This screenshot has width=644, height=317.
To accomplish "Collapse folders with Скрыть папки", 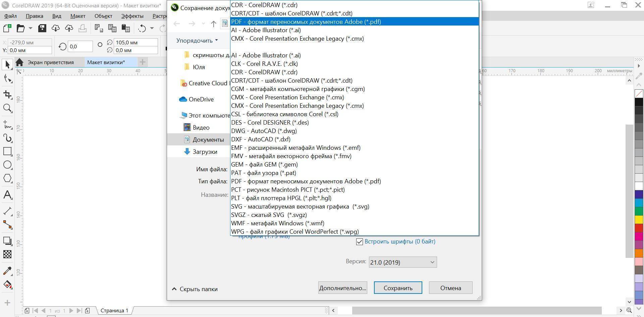I will (x=195, y=289).
